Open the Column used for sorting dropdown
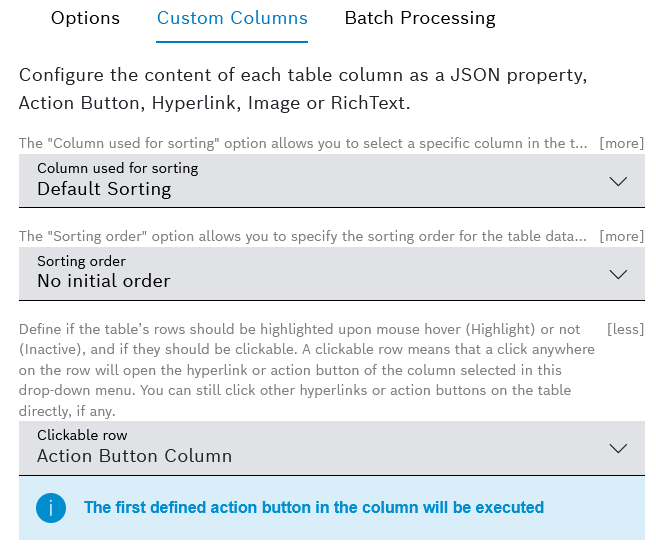This screenshot has height=549, width=656. [x=300, y=180]
